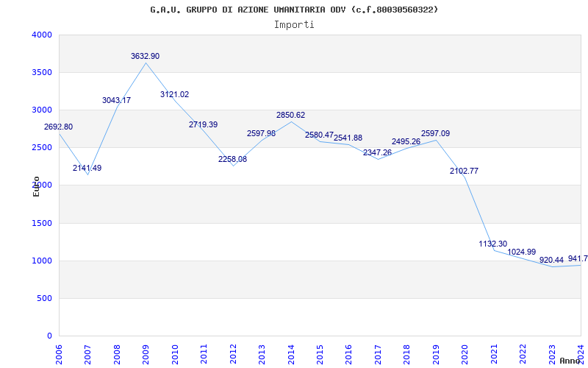Select data label 2580.47
This screenshot has width=588, height=368.
319,135
